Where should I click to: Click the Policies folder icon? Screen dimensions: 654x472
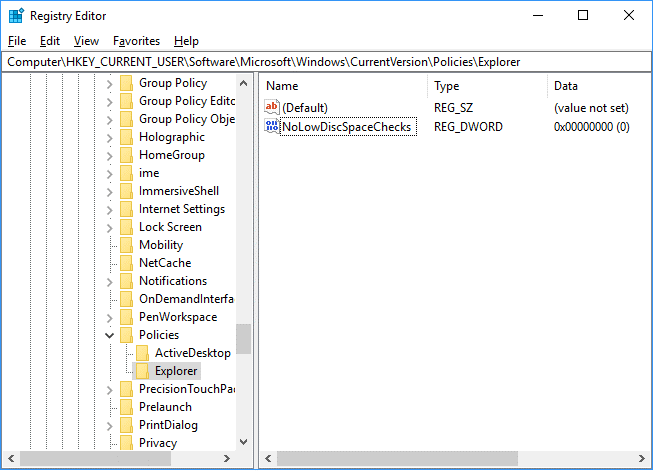(126, 335)
